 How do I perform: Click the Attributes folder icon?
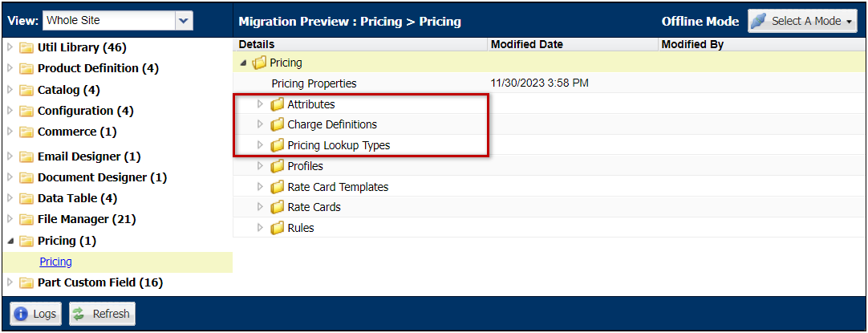pos(278,104)
